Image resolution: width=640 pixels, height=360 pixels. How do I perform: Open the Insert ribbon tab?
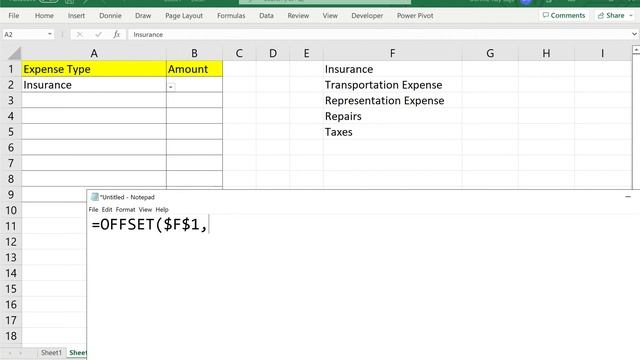(x=76, y=16)
